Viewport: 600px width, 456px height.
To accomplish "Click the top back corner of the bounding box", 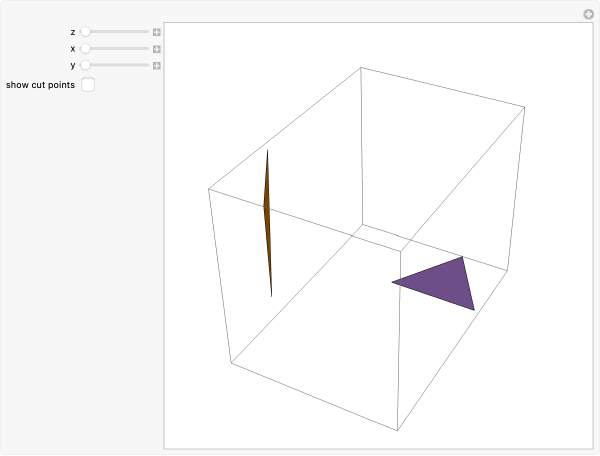I will click(x=360, y=68).
